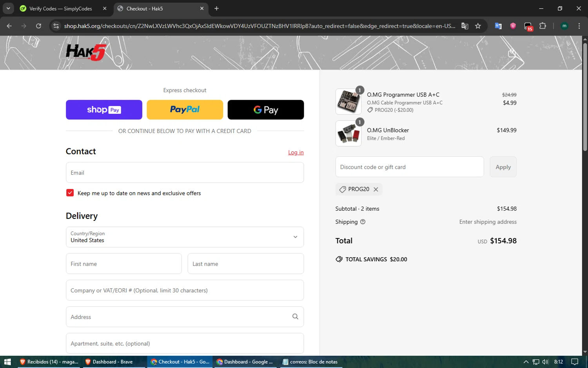This screenshot has height=368, width=588.
Task: Pay with PayPal button
Action: 185,109
